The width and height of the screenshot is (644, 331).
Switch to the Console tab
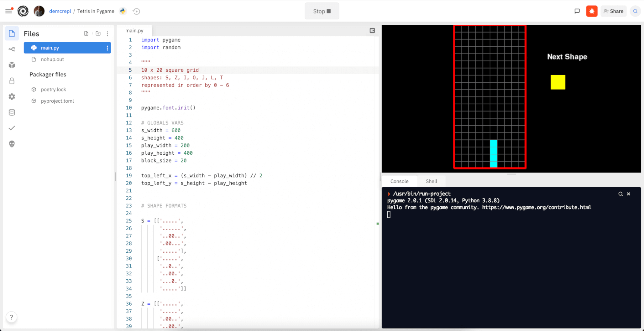[399, 181]
